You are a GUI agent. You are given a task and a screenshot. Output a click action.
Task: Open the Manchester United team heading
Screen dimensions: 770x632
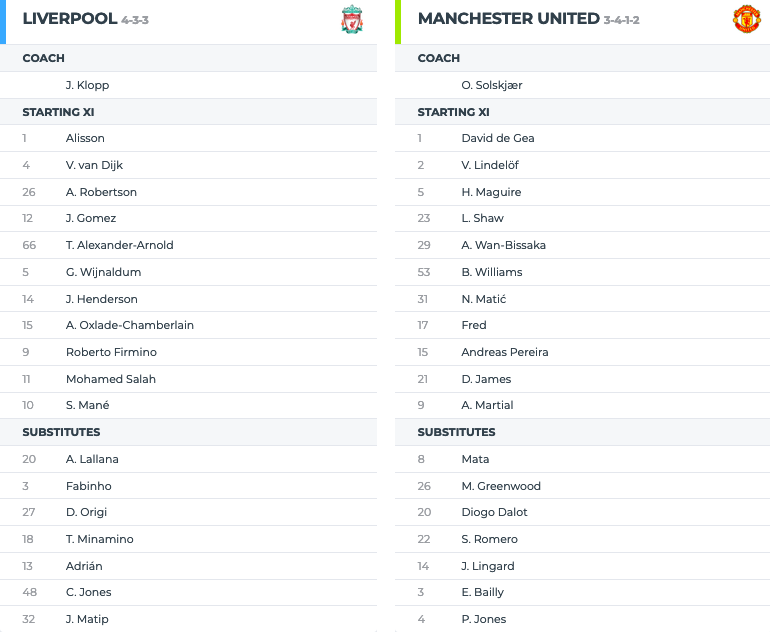[x=509, y=19]
